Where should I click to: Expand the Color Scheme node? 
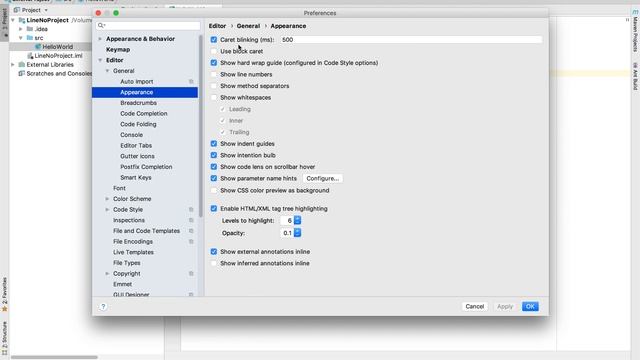(107, 199)
